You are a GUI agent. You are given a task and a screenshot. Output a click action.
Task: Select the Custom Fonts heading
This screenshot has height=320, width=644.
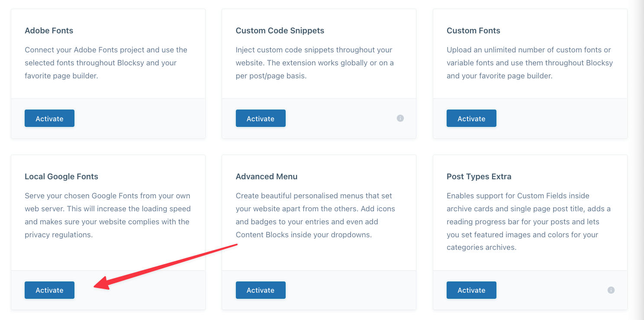coord(473,31)
